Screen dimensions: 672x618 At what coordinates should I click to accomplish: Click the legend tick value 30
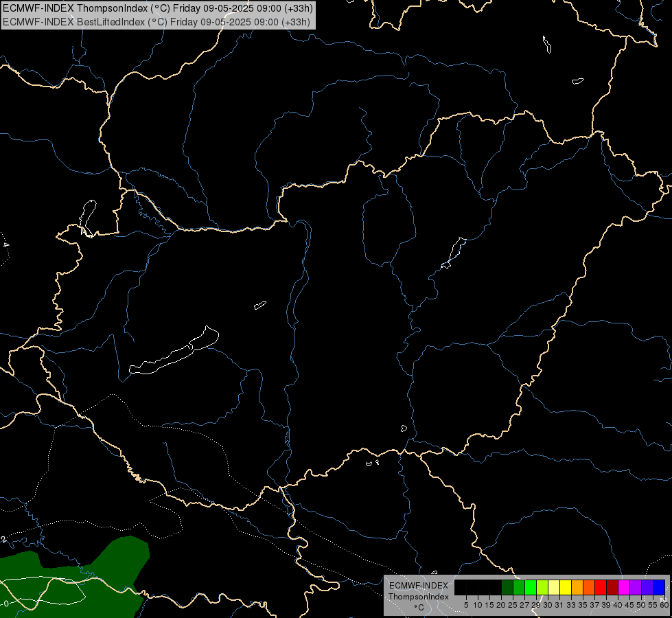pyautogui.click(x=548, y=605)
